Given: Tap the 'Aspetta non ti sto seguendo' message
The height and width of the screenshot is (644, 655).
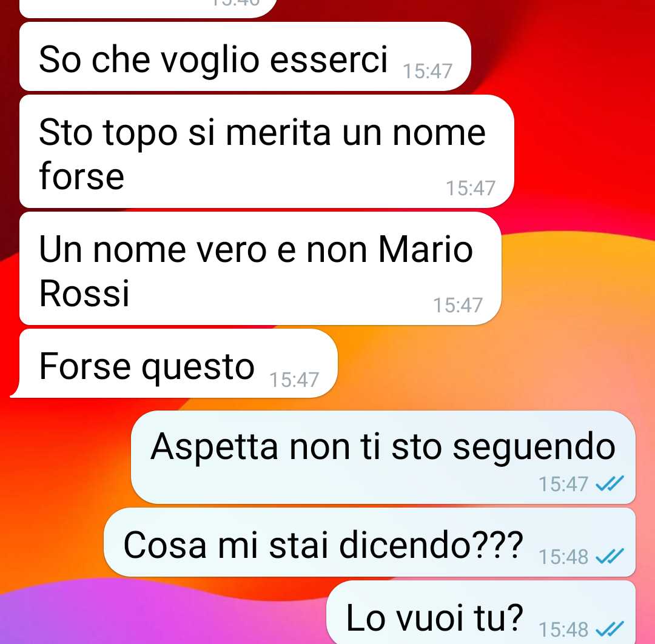Looking at the screenshot, I should tap(383, 457).
